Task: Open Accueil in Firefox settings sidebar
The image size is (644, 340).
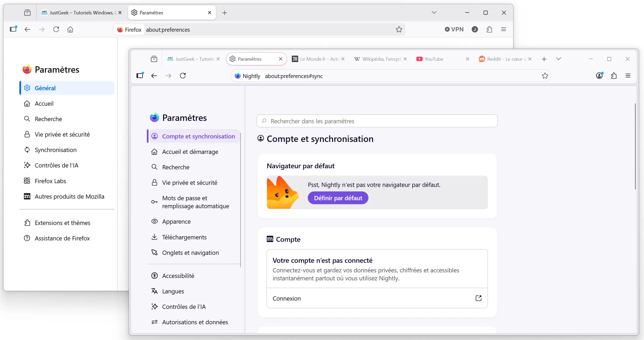Action: coord(67,104)
